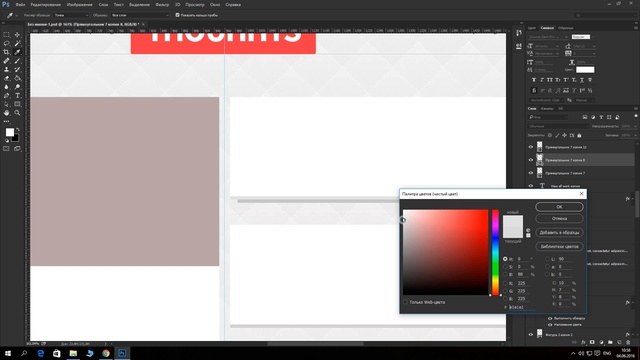
Task: Select the Path Selection tool
Action: point(7,104)
